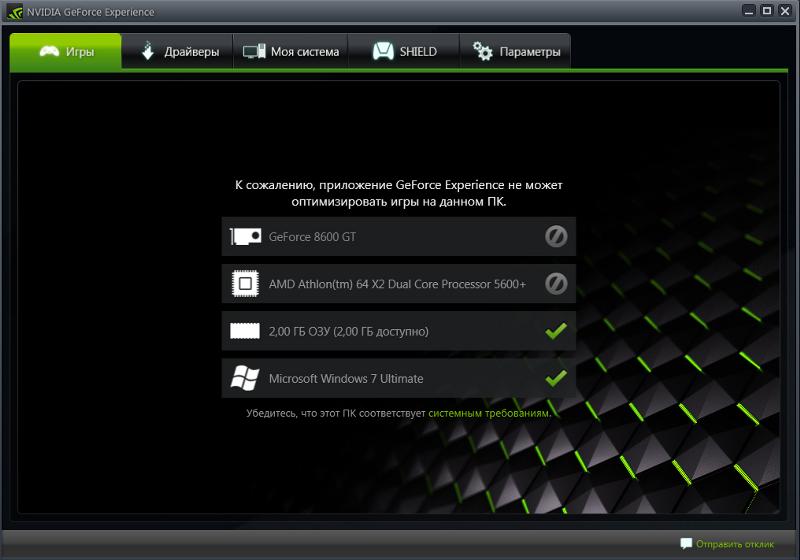Select the SHIELD tab

coord(404,52)
